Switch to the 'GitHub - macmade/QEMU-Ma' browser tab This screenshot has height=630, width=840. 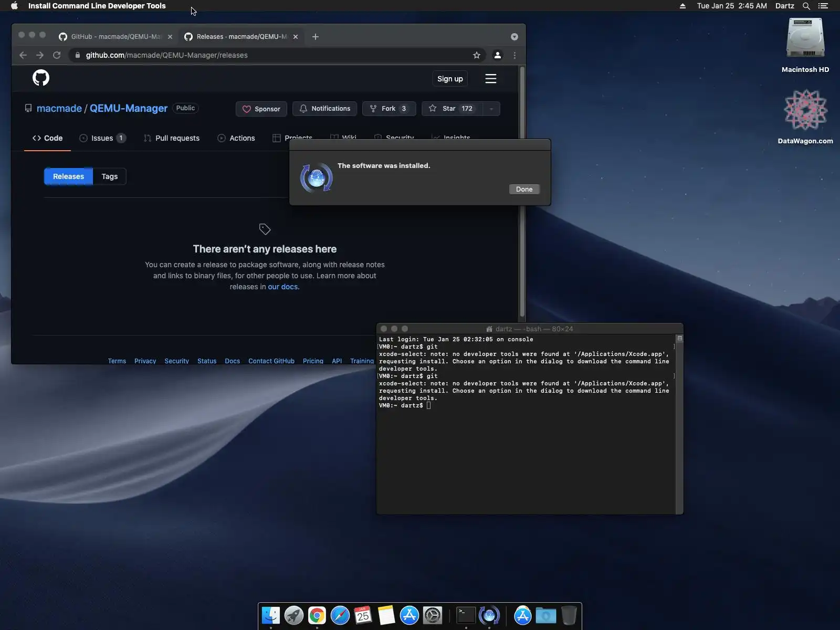pyautogui.click(x=115, y=37)
